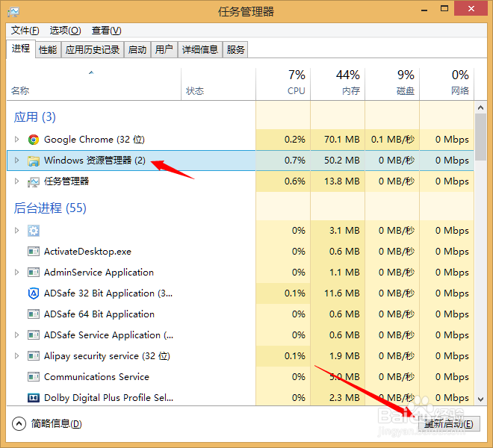Open the 文件(F) menu

25,31
